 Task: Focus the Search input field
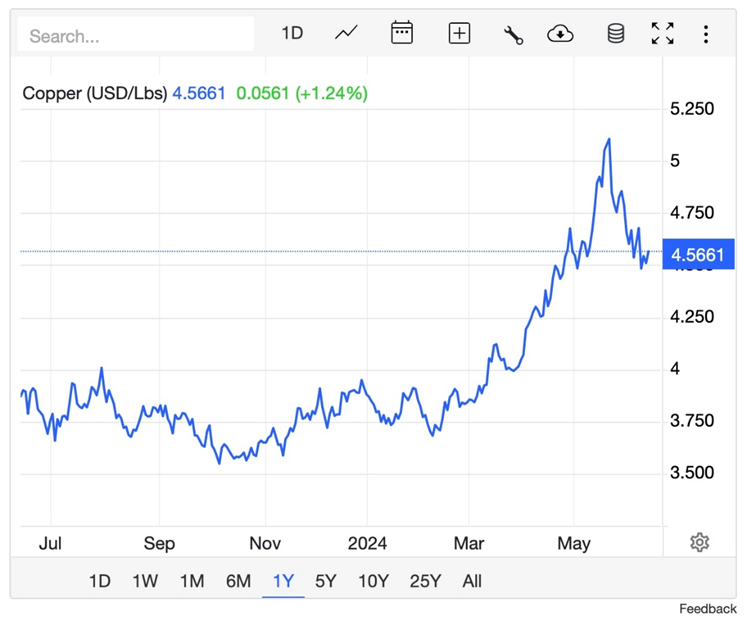[x=136, y=36]
